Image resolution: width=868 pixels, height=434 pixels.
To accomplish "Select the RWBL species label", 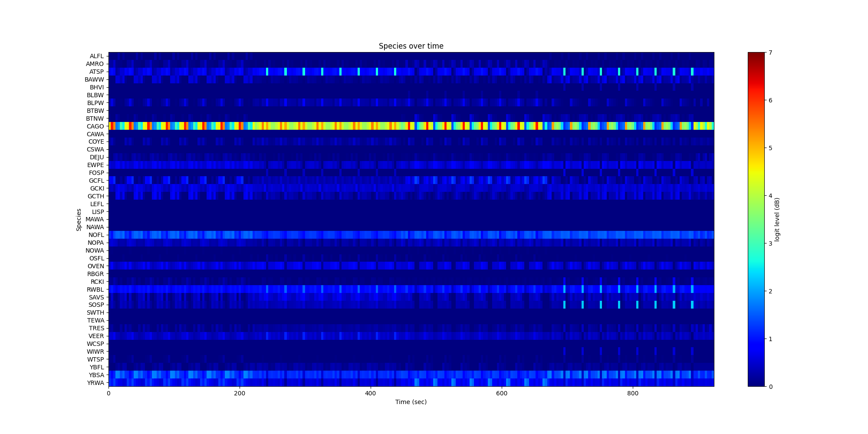I will tap(95, 289).
